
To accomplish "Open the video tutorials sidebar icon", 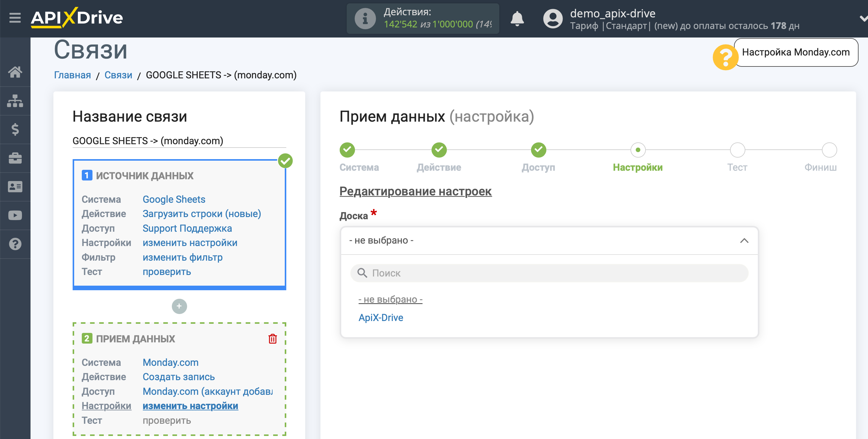I will [x=15, y=216].
